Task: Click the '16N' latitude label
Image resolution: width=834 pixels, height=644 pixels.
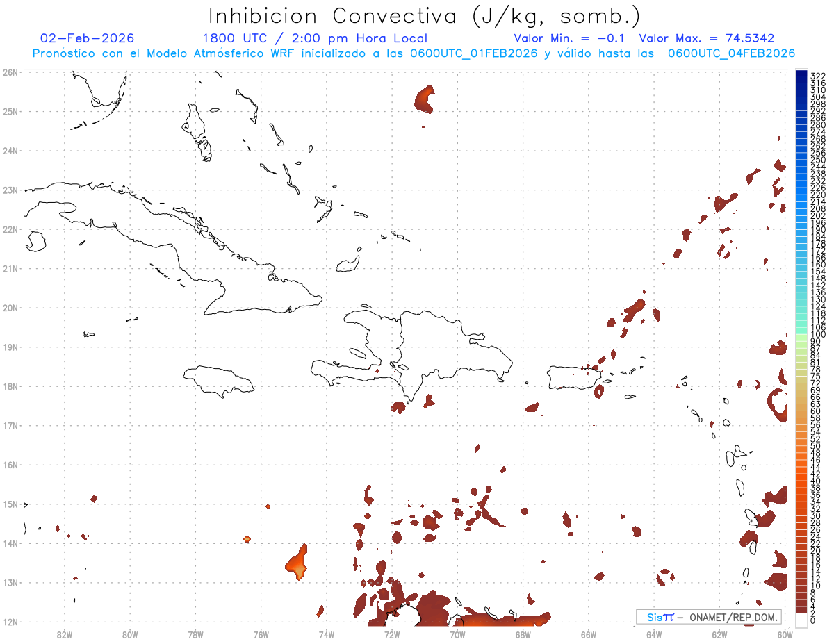Action: tap(10, 465)
